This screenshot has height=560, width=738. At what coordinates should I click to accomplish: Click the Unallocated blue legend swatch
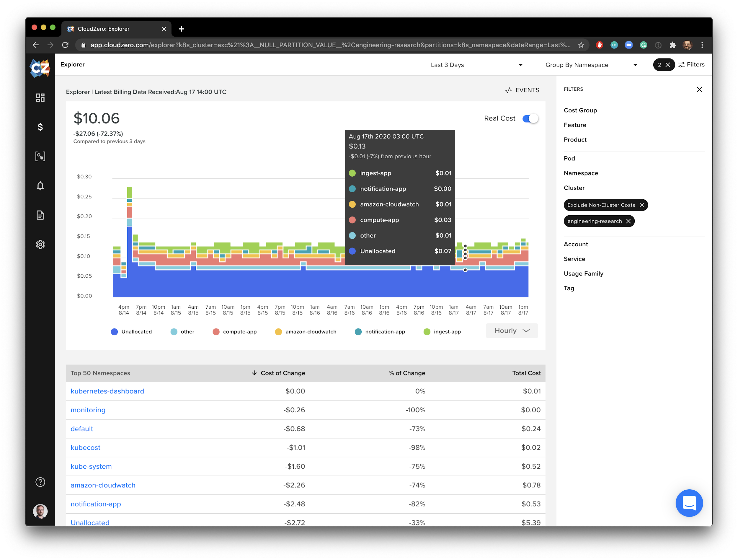point(115,332)
